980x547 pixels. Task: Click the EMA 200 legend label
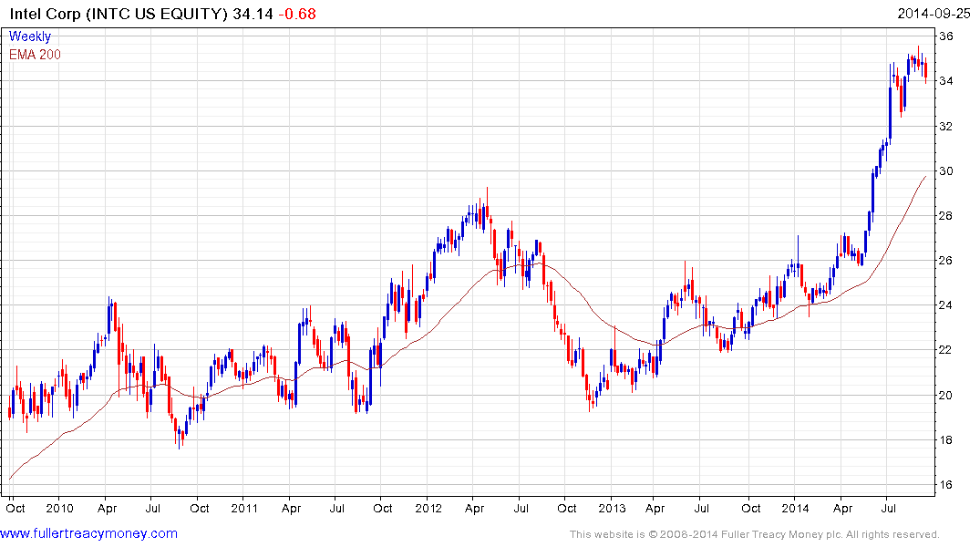pyautogui.click(x=35, y=55)
